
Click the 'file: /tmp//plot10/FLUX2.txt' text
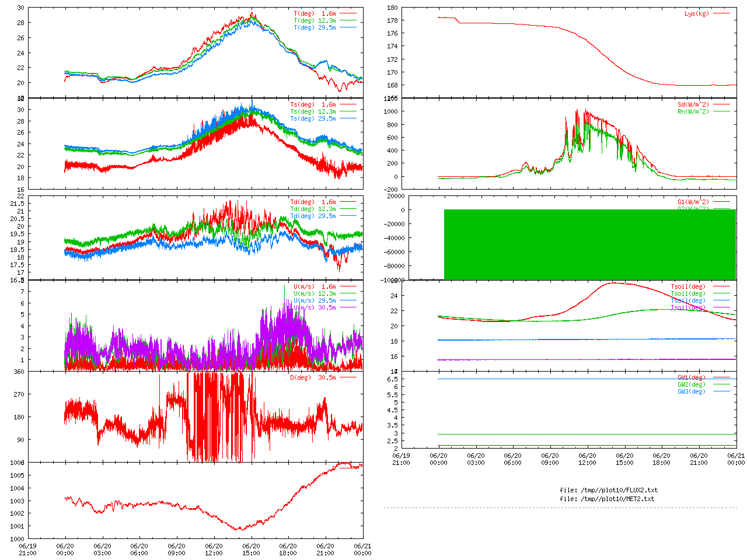coord(609,490)
